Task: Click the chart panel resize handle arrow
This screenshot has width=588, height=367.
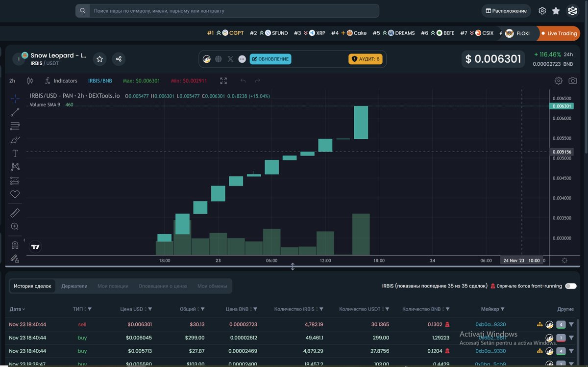Action: pos(293,267)
